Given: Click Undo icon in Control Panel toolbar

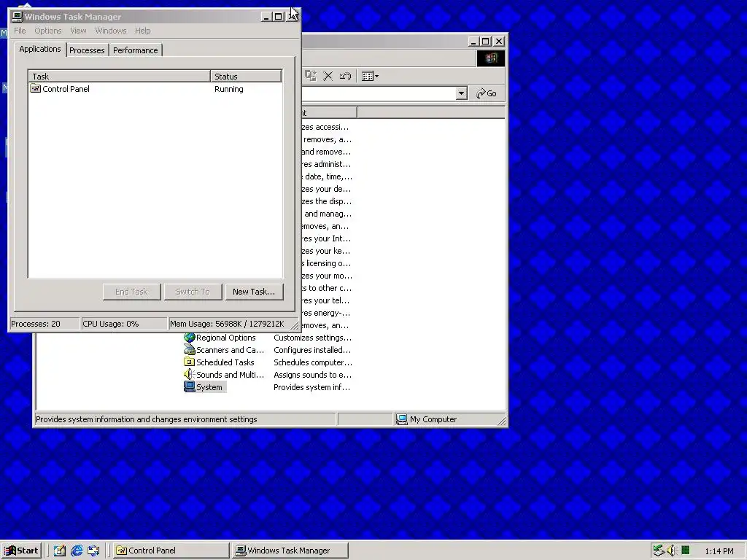Looking at the screenshot, I should (345, 76).
